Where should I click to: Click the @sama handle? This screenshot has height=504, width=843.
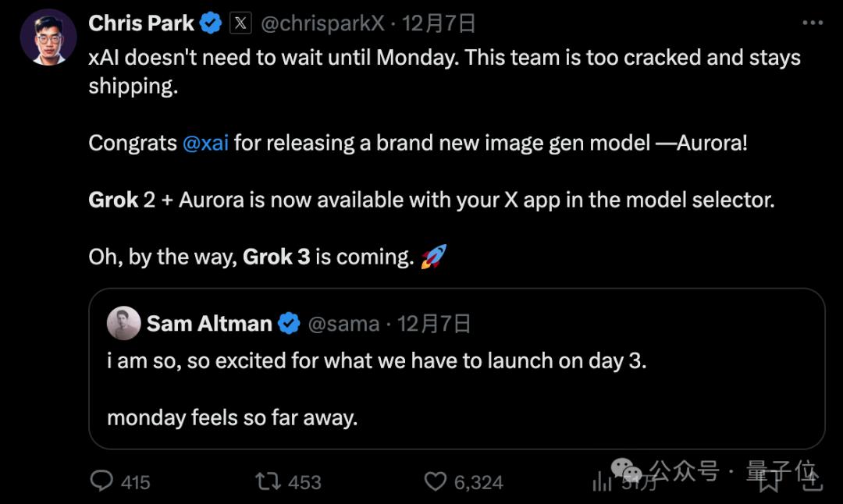click(343, 323)
